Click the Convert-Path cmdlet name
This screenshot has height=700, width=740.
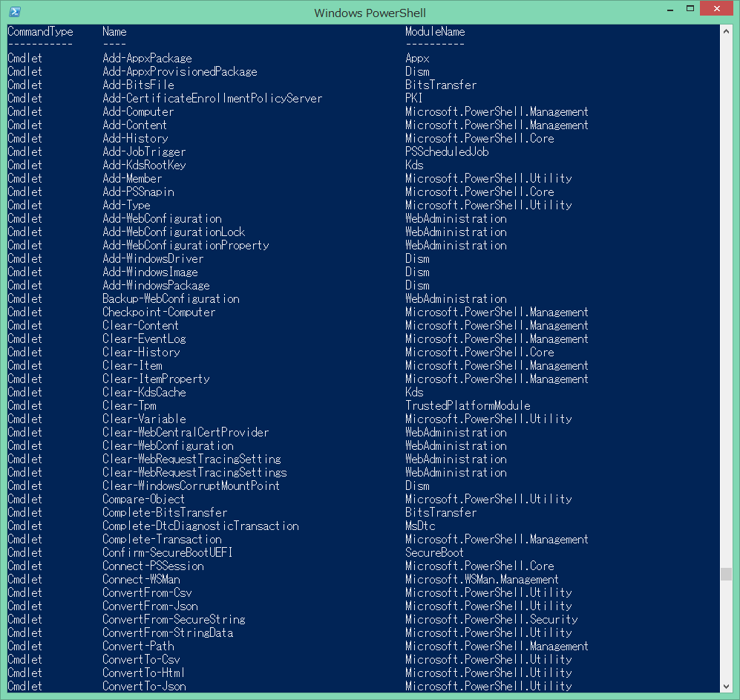click(x=138, y=647)
